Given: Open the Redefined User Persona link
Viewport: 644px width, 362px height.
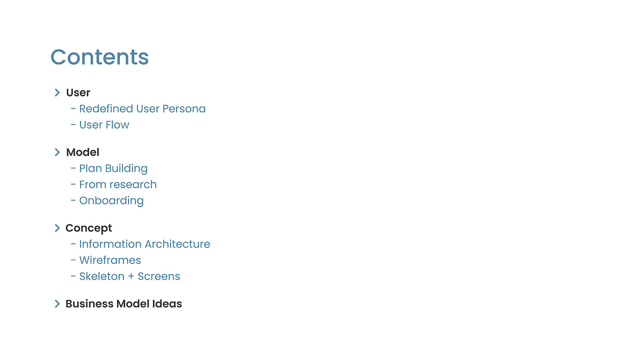Looking at the screenshot, I should 142,109.
